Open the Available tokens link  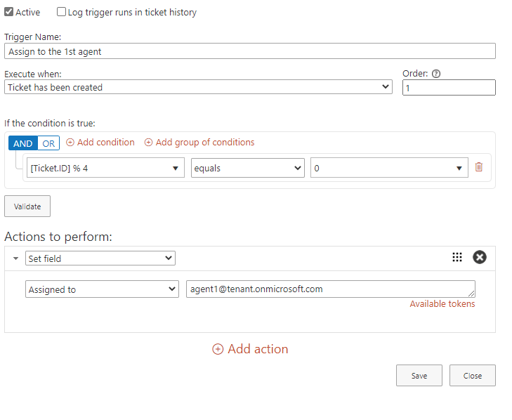point(442,304)
